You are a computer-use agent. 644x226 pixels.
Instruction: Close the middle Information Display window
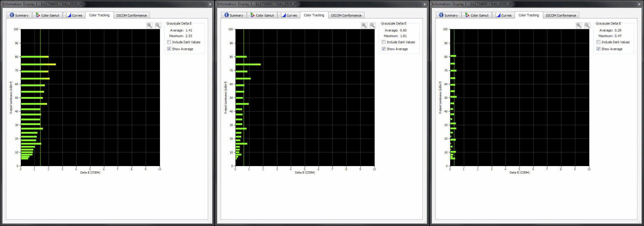point(425,4)
